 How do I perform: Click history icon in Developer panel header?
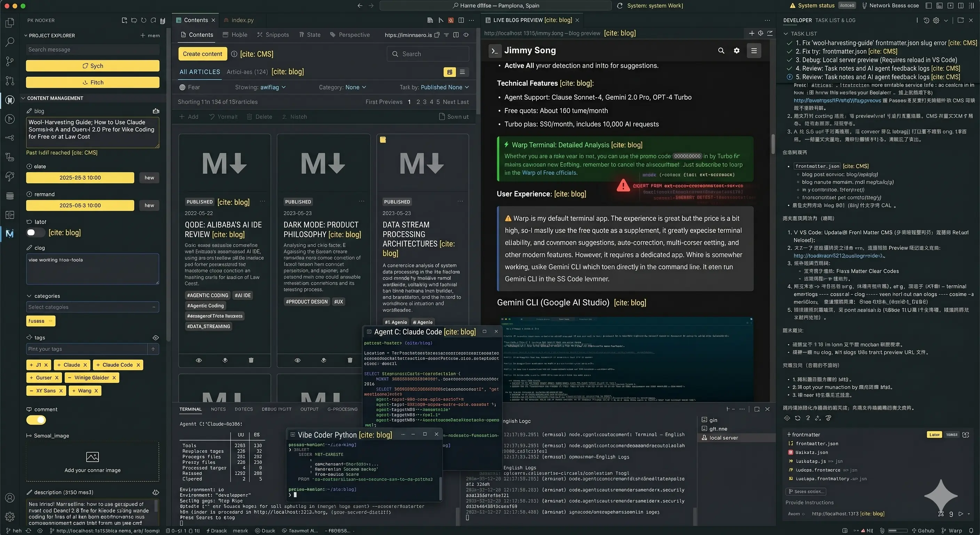(x=926, y=20)
